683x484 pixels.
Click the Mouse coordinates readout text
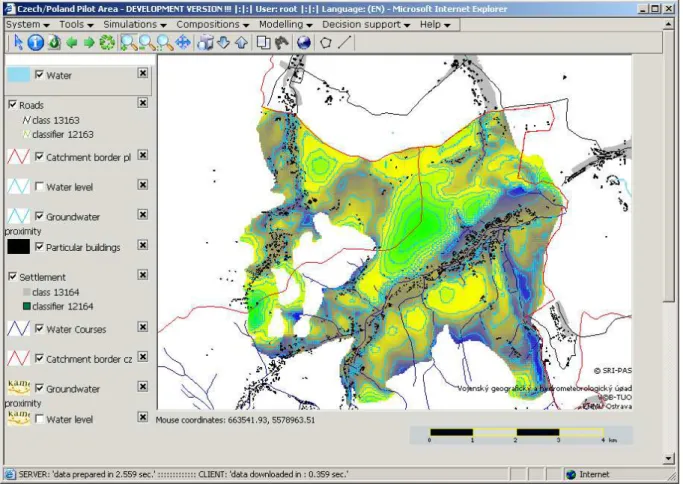click(x=235, y=420)
